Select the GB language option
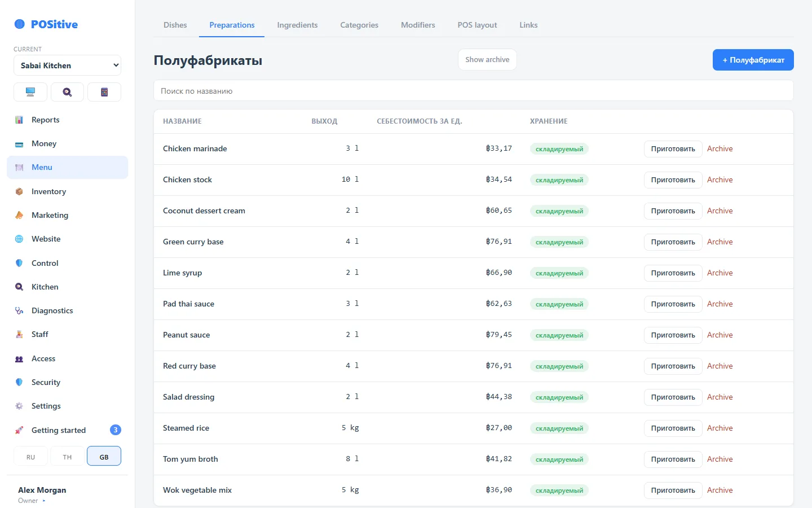 pos(104,456)
